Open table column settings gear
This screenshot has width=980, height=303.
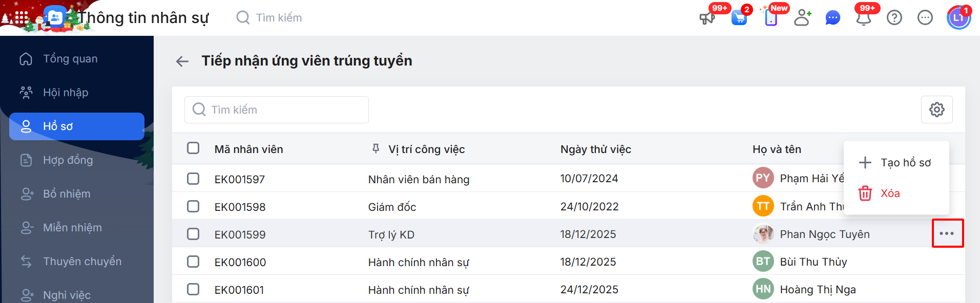click(937, 110)
